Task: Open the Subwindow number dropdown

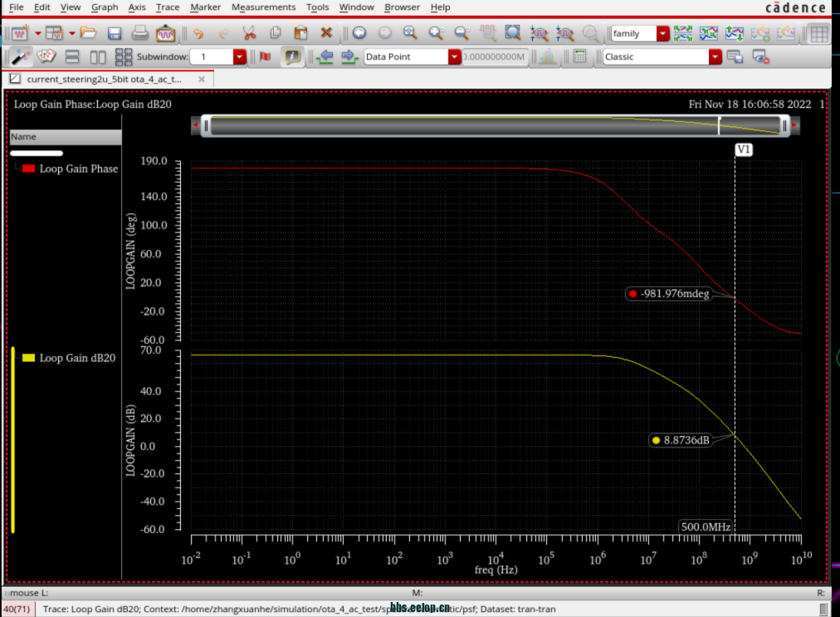Action: 239,56
